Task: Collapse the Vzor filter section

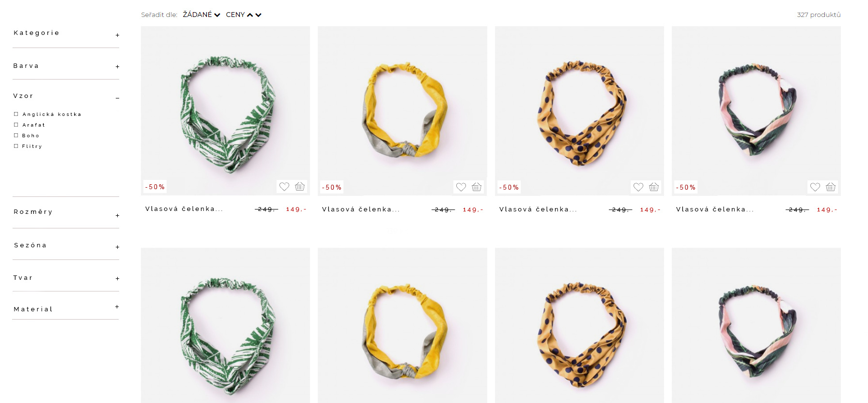Action: pos(117,98)
